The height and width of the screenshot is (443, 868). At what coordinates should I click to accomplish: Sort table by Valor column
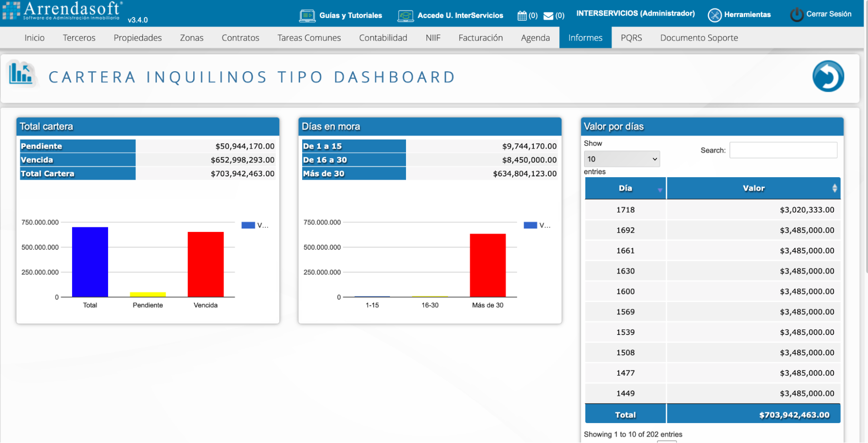pyautogui.click(x=753, y=188)
